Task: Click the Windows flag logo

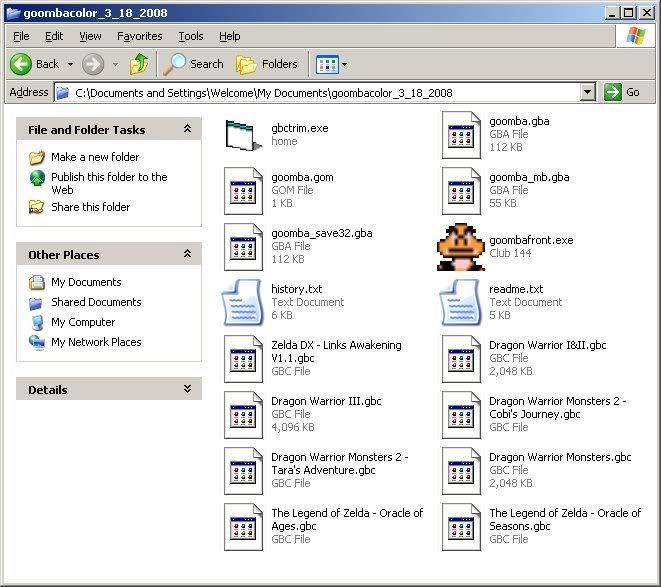Action: pyautogui.click(x=636, y=36)
